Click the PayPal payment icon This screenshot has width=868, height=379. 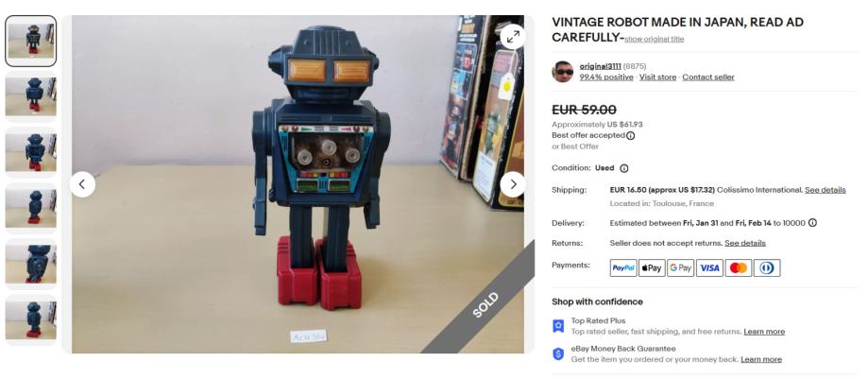click(x=623, y=268)
